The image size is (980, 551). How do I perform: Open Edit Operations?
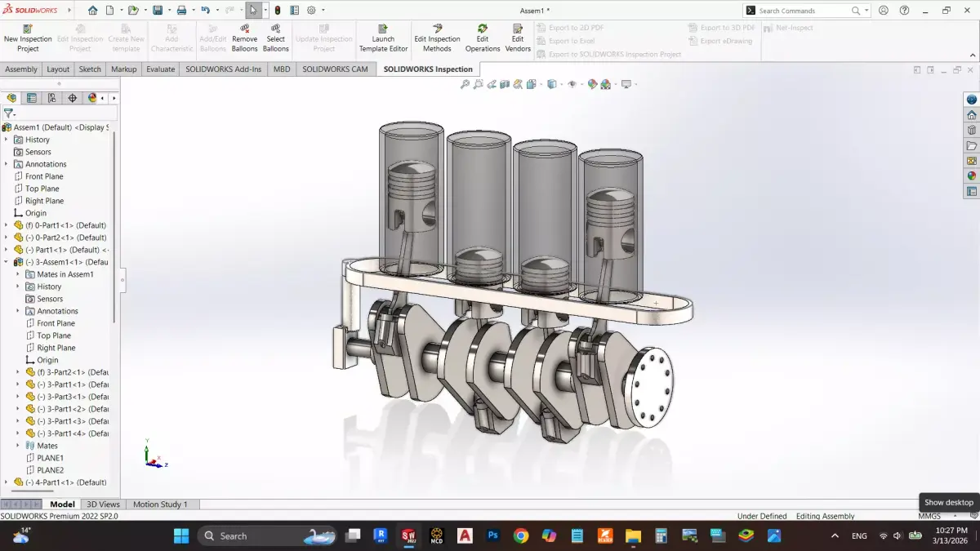[483, 38]
